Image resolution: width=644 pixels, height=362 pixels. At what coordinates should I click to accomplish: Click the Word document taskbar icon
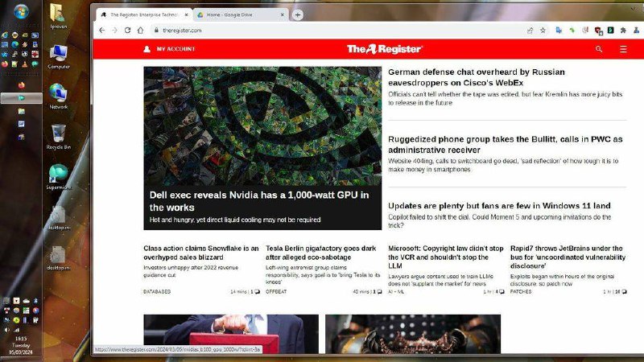[22, 124]
